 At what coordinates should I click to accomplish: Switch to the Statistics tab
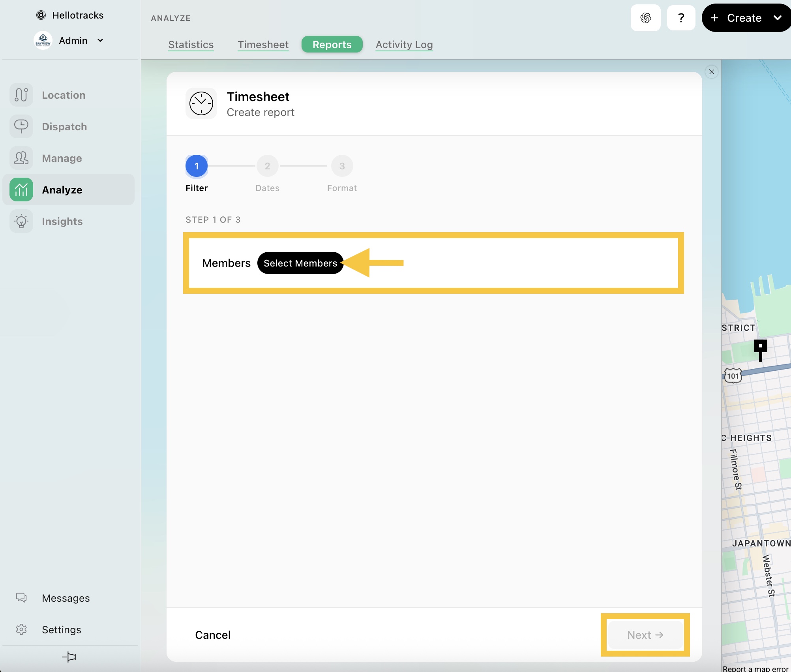click(x=191, y=45)
